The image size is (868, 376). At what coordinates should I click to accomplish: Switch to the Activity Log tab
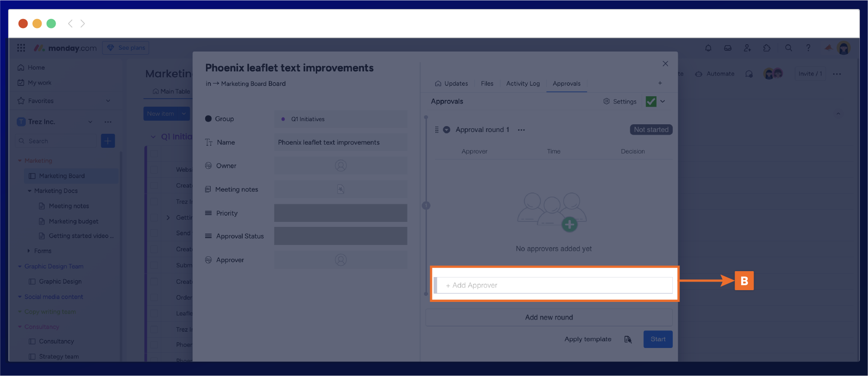523,84
